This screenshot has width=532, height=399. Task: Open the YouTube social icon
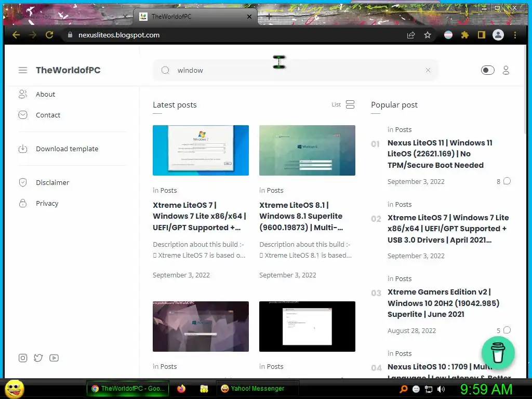(54, 358)
